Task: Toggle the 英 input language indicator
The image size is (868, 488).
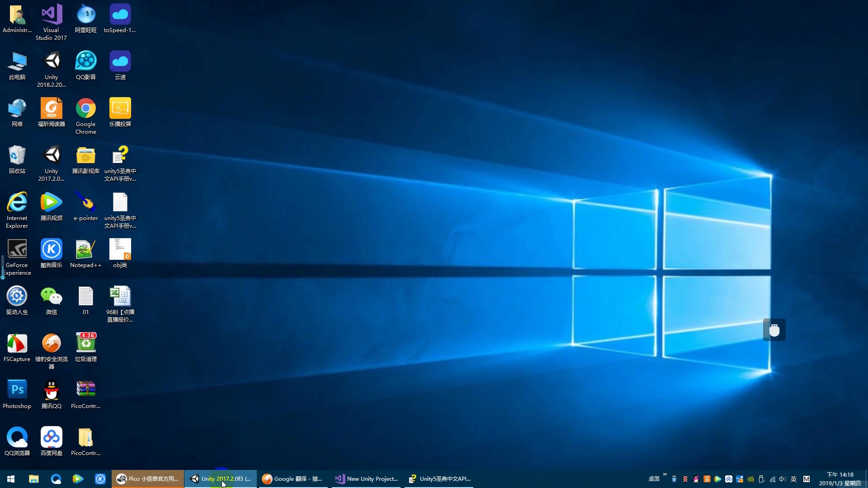Action: click(x=793, y=479)
